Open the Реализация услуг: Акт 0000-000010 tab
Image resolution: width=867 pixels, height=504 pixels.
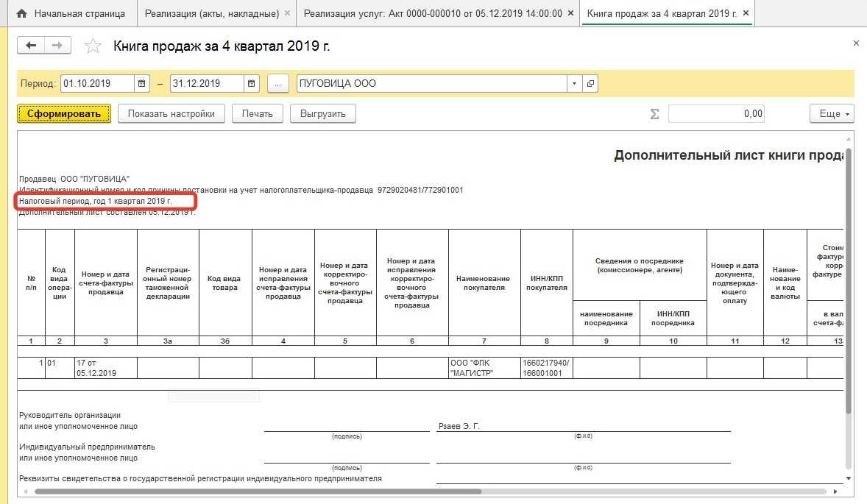pyautogui.click(x=432, y=13)
